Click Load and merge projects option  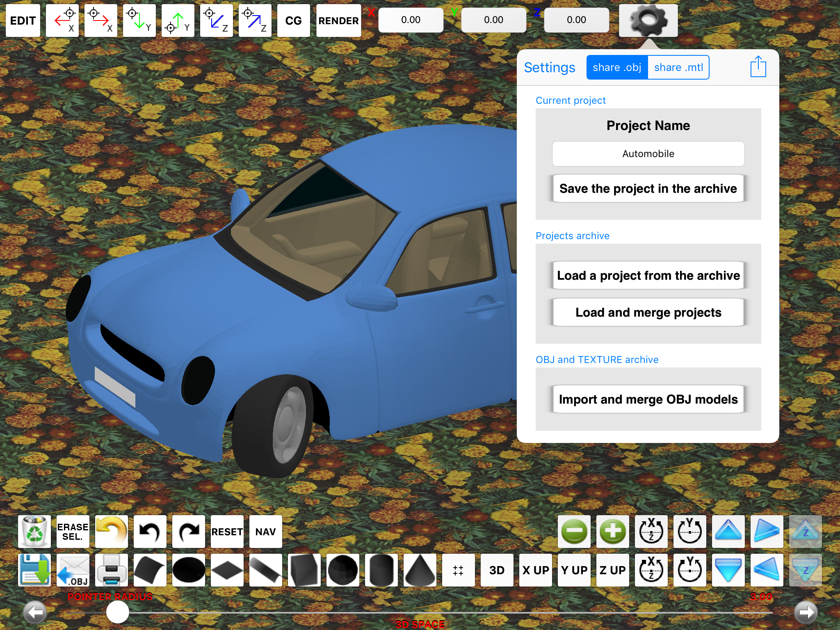click(x=648, y=312)
